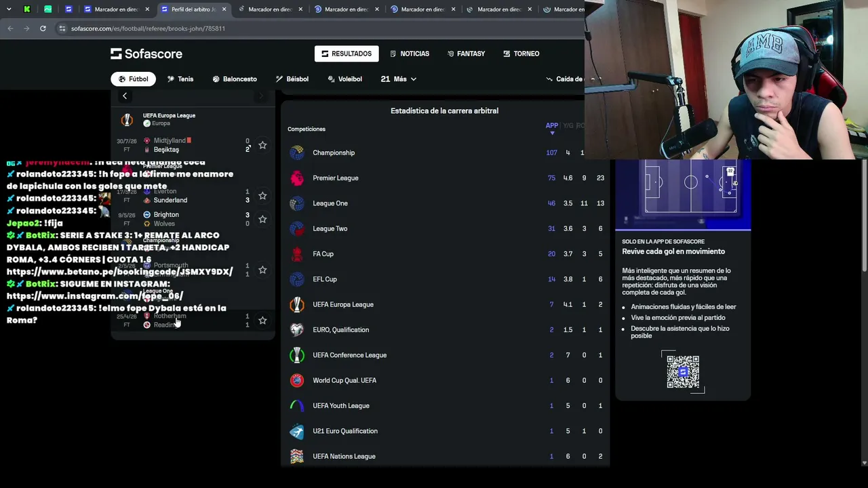This screenshot has height=488, width=868.
Task: Click the scrollbar's down arrow
Action: coord(864,463)
